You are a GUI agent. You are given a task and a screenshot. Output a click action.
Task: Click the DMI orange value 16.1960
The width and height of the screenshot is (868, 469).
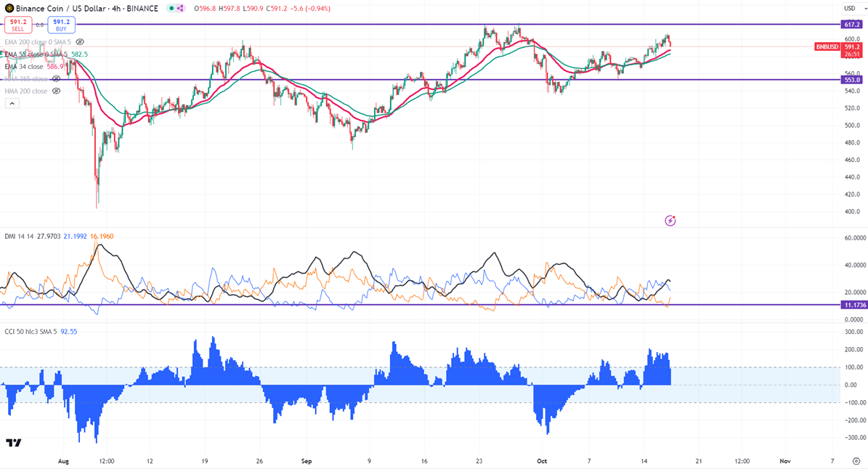pos(101,236)
